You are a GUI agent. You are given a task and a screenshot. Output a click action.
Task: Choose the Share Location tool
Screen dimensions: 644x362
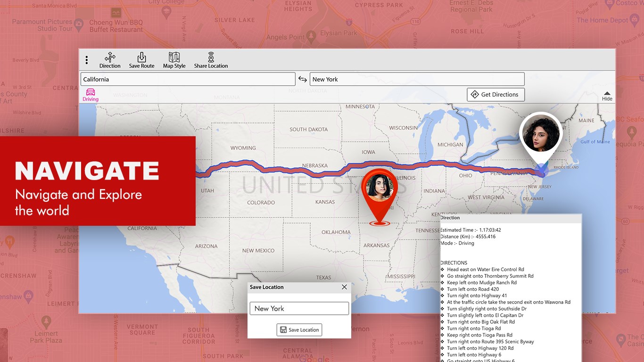pyautogui.click(x=211, y=60)
